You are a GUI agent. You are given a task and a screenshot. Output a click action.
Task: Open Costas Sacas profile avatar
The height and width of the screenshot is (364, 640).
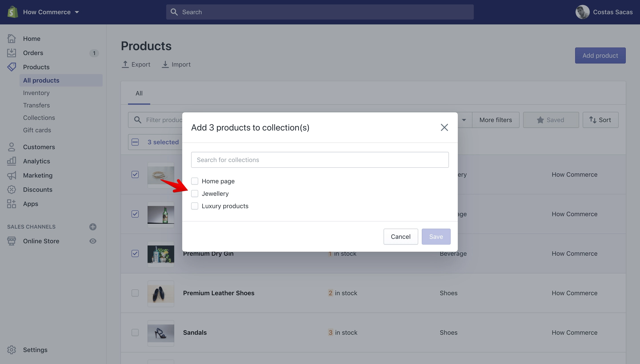pos(582,12)
